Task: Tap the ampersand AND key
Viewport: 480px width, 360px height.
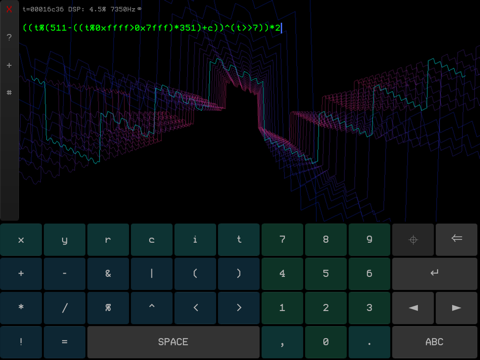Action: pos(108,274)
